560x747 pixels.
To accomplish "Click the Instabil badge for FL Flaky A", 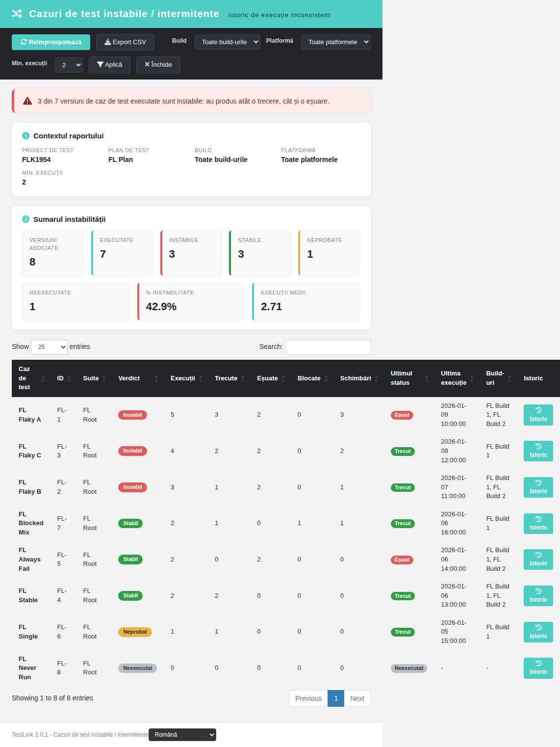I will tap(132, 415).
